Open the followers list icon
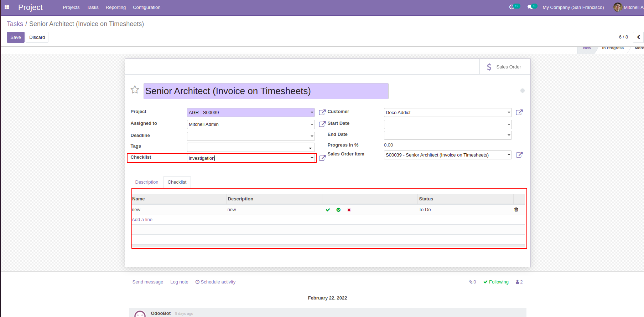644x317 pixels. (x=519, y=282)
